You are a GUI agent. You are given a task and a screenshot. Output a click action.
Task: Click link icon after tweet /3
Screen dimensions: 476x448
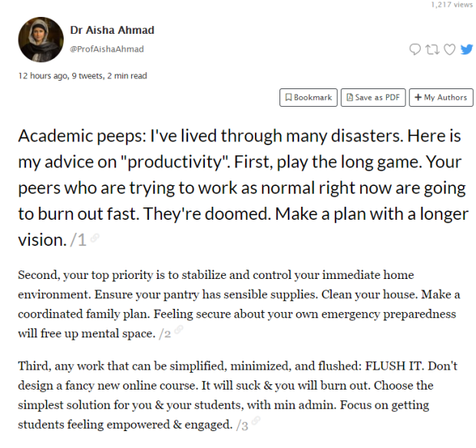click(255, 421)
